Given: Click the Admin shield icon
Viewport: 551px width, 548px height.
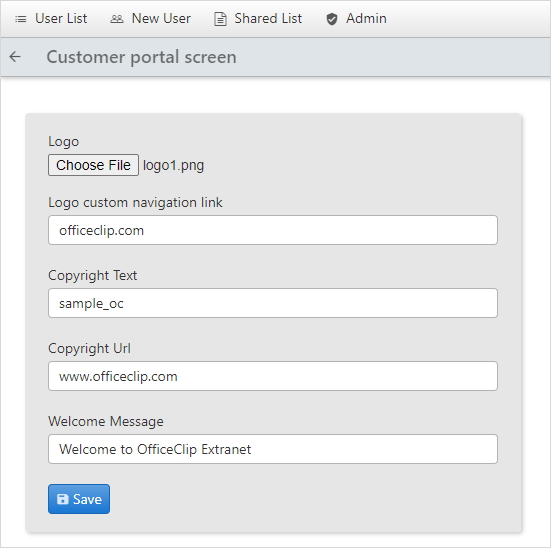Looking at the screenshot, I should click(x=332, y=19).
